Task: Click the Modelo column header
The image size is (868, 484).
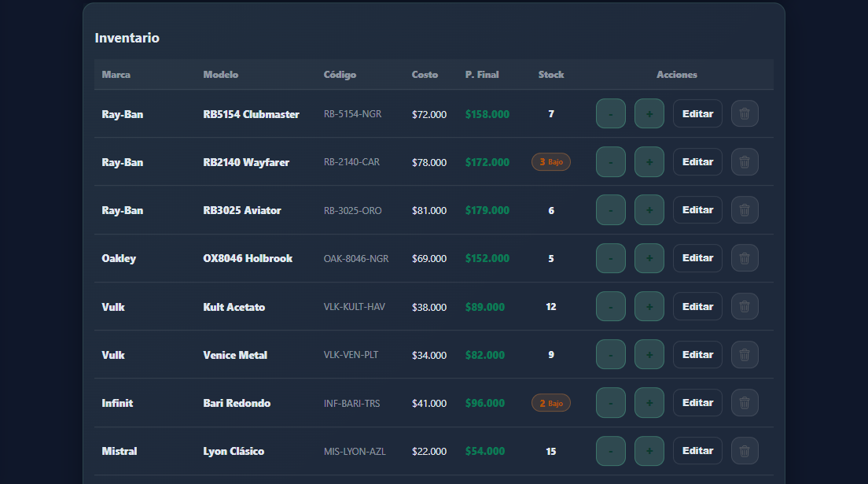Action: [x=221, y=75]
